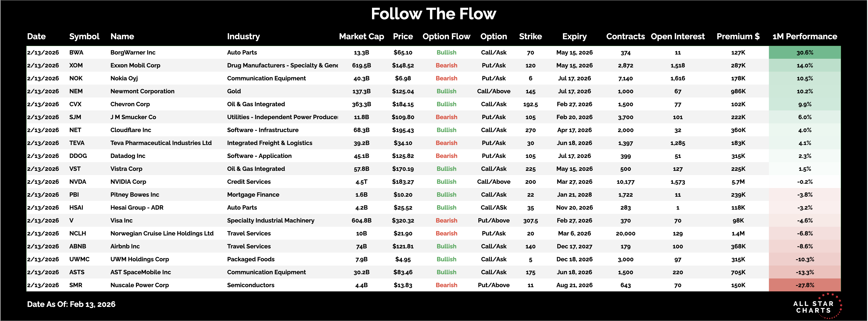Click the green 30.6% performance cell

[804, 53]
